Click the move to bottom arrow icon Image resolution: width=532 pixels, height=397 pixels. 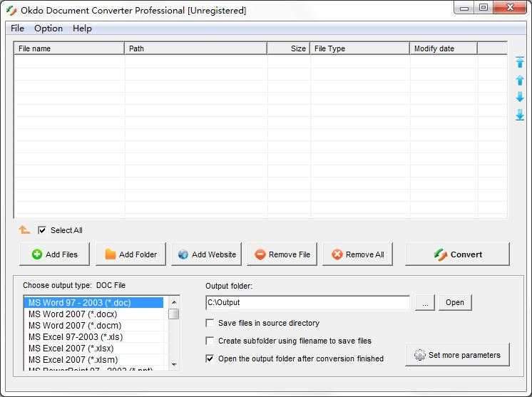[520, 115]
